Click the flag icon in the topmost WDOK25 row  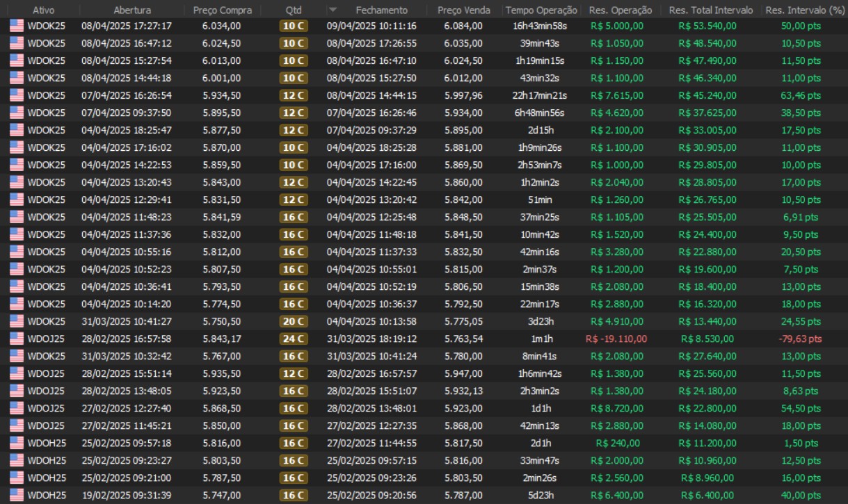pyautogui.click(x=17, y=26)
